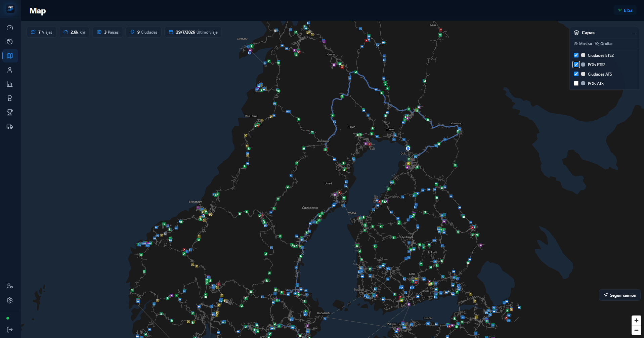Collapse the Capas panel with minus
Image resolution: width=644 pixels, height=338 pixels.
(634, 33)
